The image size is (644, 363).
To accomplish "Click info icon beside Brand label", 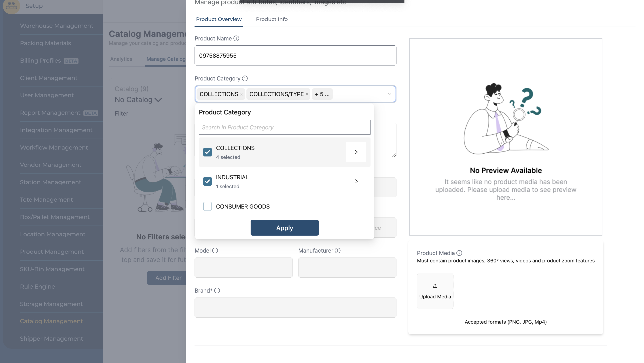I will (217, 291).
